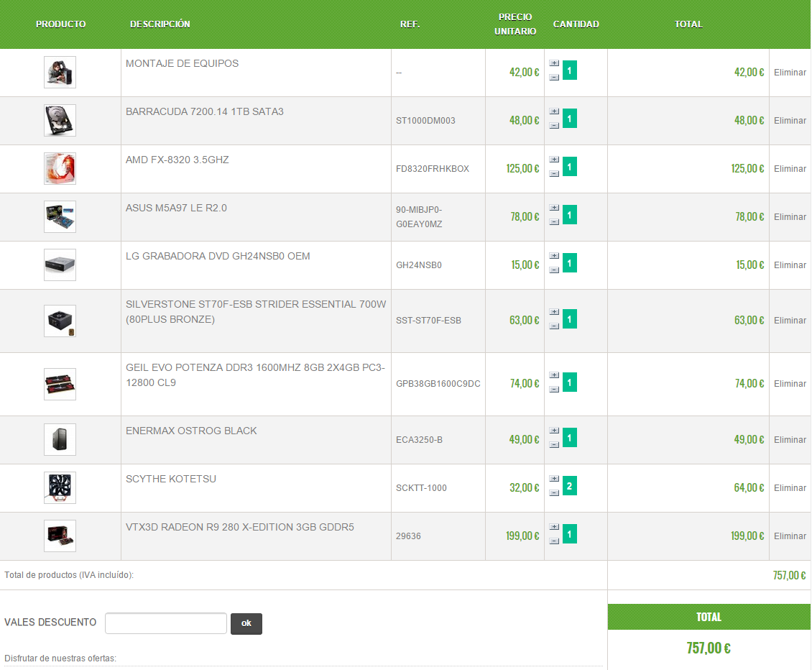Increase quantity for VTX3D RADEON R9 280

[x=554, y=527]
